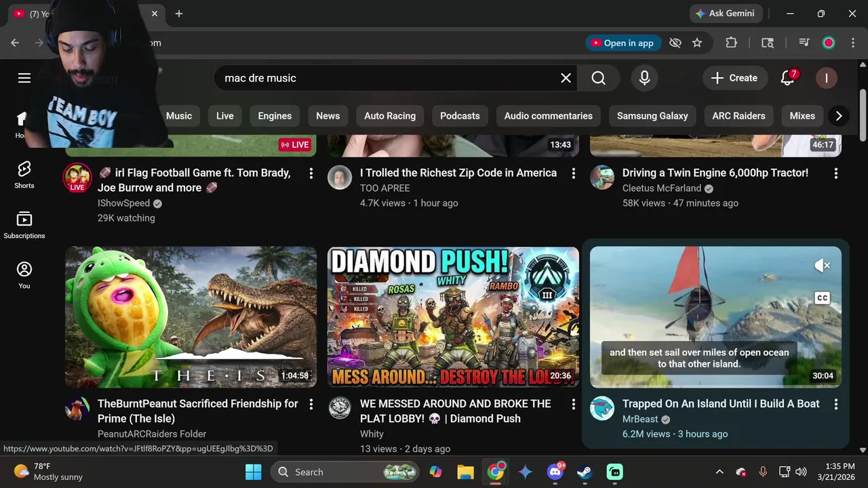Open 'I Trolled the Richest Zip Code' title

[458, 173]
